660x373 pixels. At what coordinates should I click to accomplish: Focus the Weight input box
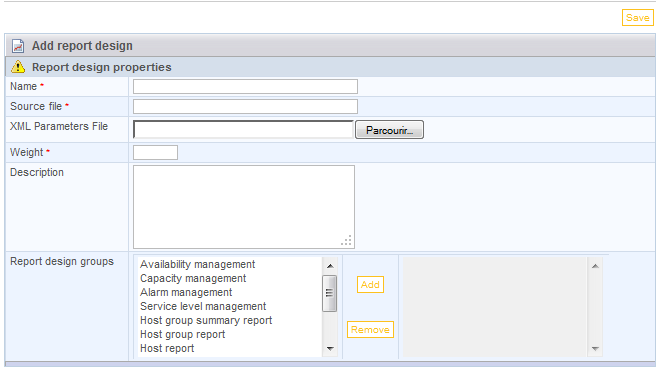(155, 152)
